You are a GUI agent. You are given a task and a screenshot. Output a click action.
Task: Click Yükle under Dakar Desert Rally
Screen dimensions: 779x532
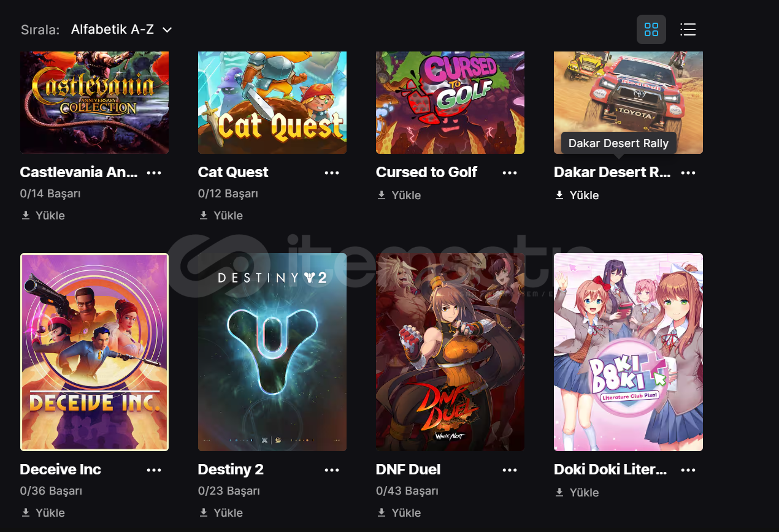[577, 196]
